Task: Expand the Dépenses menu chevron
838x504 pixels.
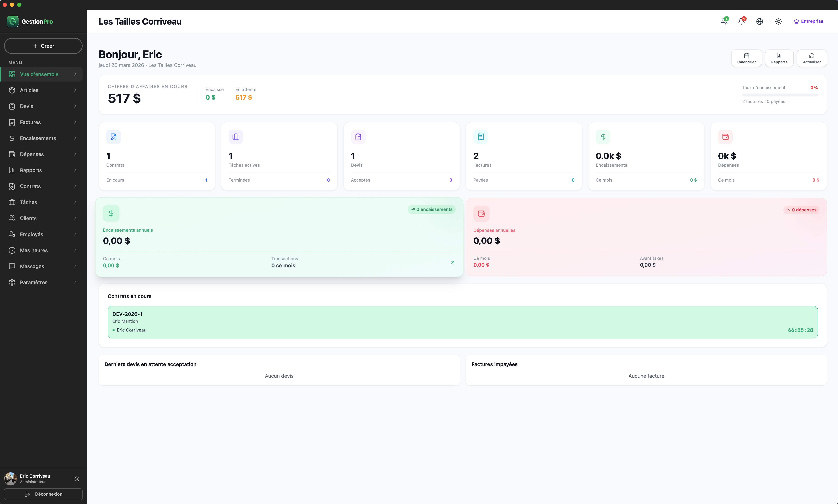Action: click(75, 154)
